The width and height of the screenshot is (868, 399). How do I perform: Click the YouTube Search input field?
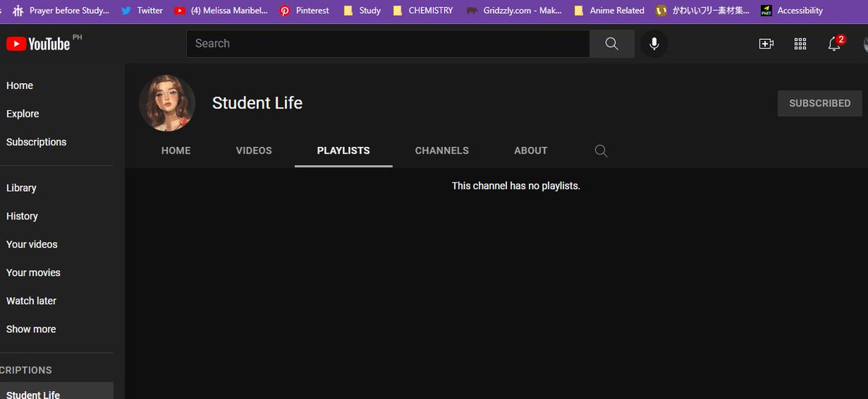[x=388, y=43]
